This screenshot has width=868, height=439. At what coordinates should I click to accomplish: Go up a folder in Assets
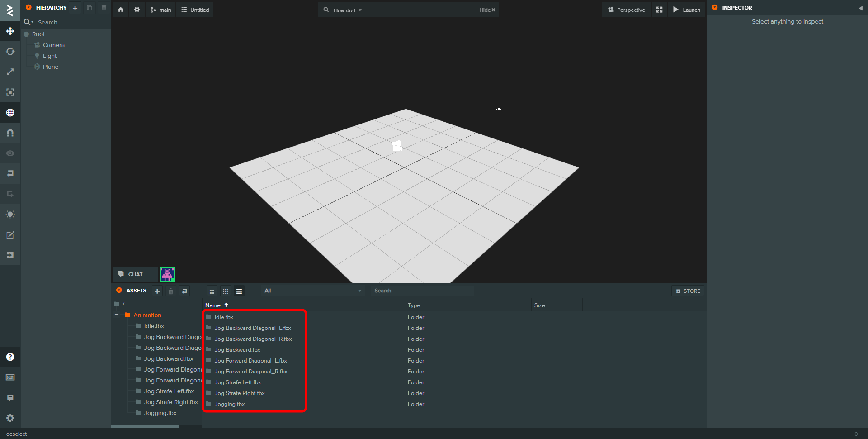point(184,291)
